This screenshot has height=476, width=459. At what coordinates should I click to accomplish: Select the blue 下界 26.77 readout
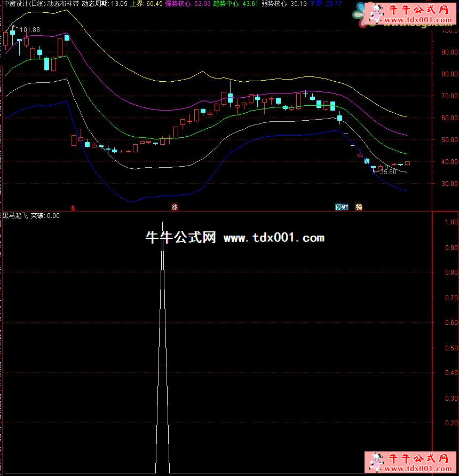(x=326, y=4)
